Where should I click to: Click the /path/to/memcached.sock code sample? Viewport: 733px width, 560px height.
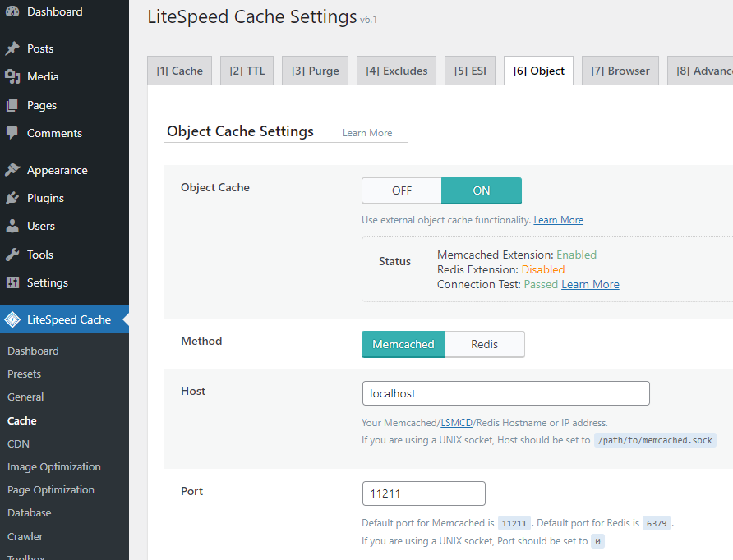[655, 440]
